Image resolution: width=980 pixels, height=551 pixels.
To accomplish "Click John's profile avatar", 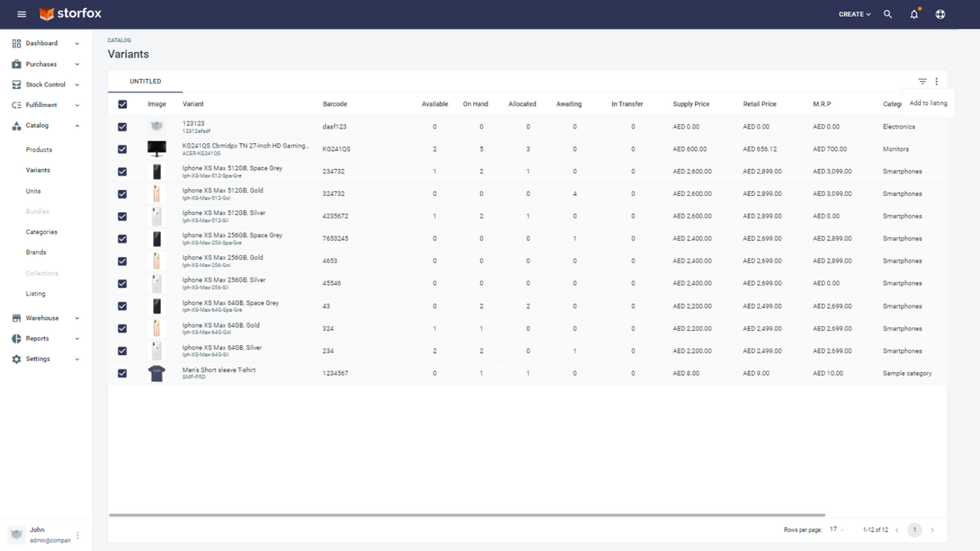I will point(16,534).
